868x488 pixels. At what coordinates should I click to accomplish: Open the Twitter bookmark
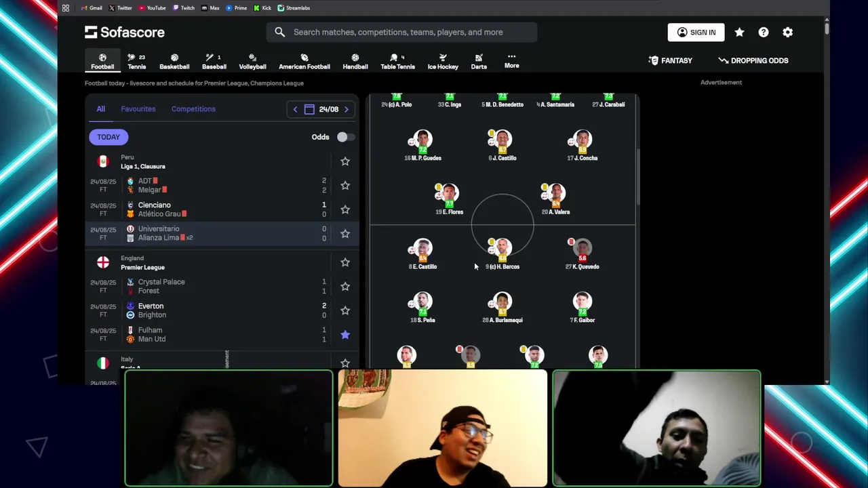click(121, 8)
